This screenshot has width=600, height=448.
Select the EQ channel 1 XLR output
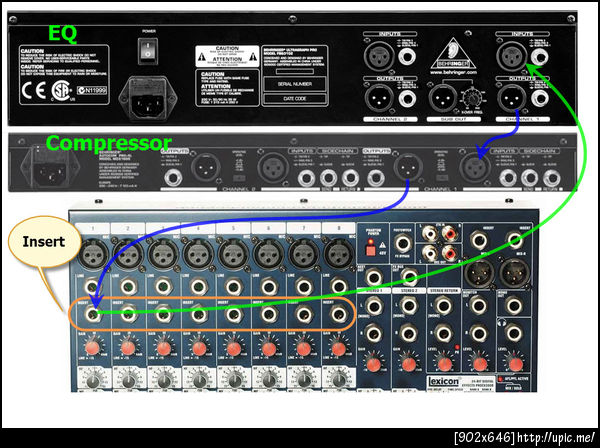pos(512,98)
